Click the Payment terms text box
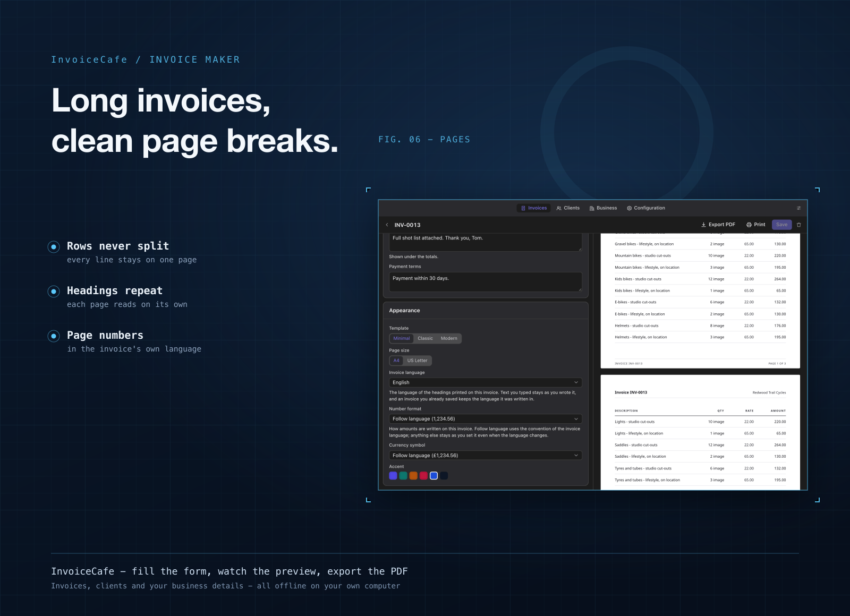Image resolution: width=850 pixels, height=616 pixels. point(486,282)
